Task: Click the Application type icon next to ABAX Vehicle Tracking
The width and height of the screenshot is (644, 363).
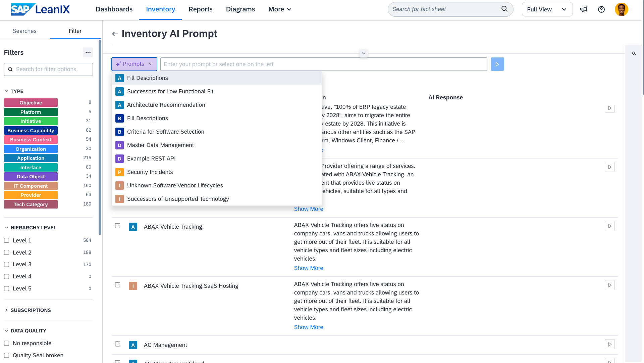Action: [x=133, y=227]
